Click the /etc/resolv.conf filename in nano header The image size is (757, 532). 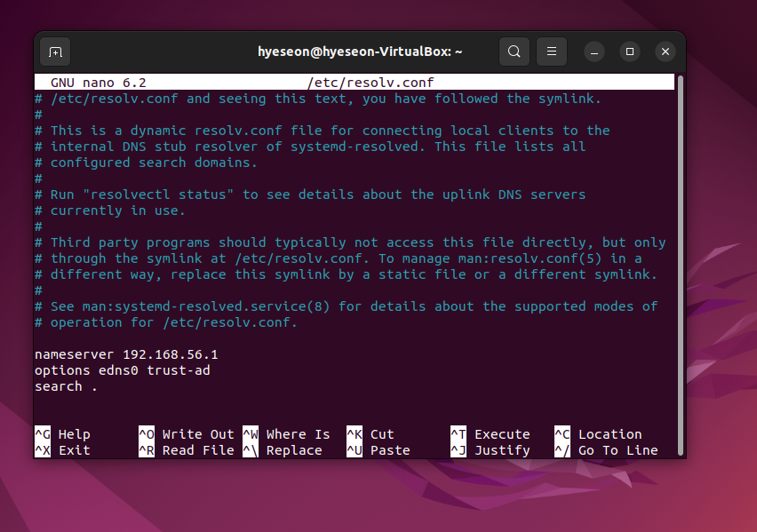(371, 83)
